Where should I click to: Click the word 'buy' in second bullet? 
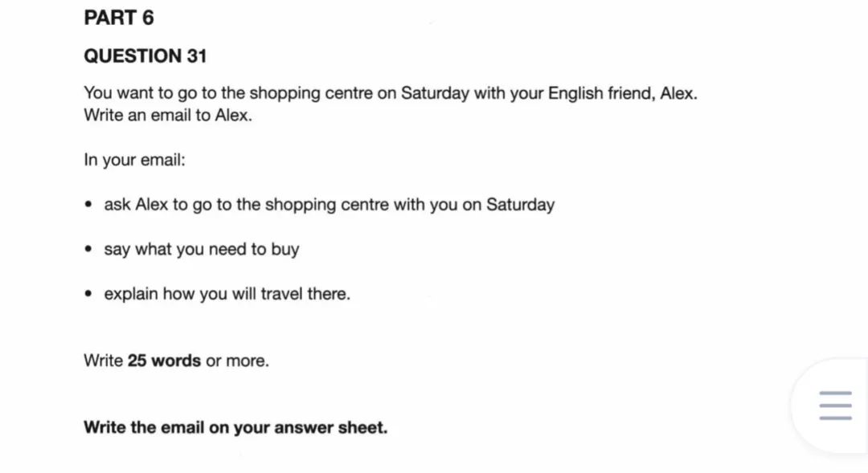pos(285,250)
